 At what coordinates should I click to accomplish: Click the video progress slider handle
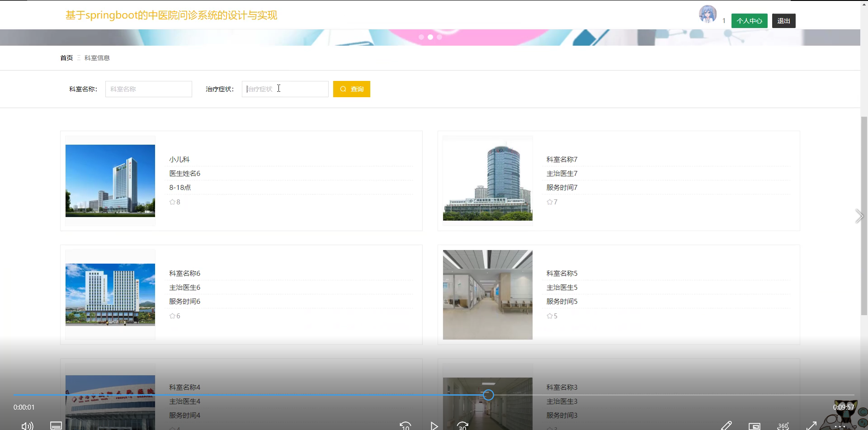click(488, 395)
